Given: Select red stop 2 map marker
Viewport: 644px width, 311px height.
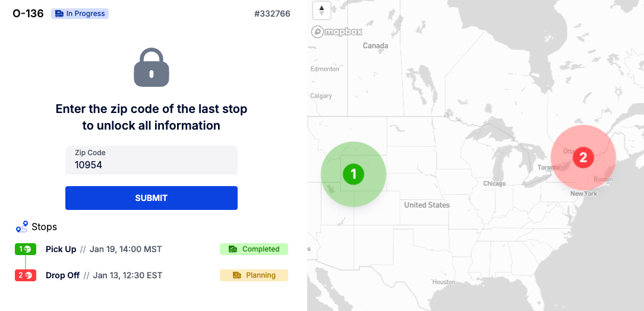Looking at the screenshot, I should [583, 157].
